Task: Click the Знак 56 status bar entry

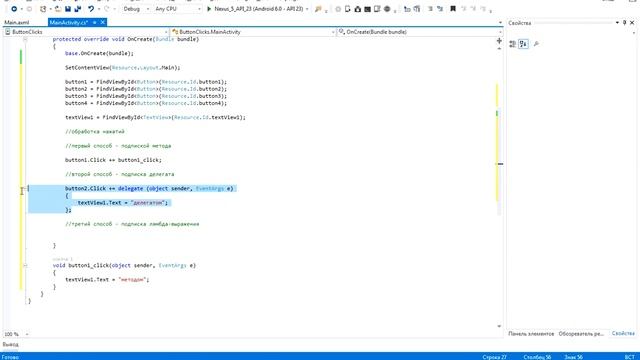Action: (573, 357)
